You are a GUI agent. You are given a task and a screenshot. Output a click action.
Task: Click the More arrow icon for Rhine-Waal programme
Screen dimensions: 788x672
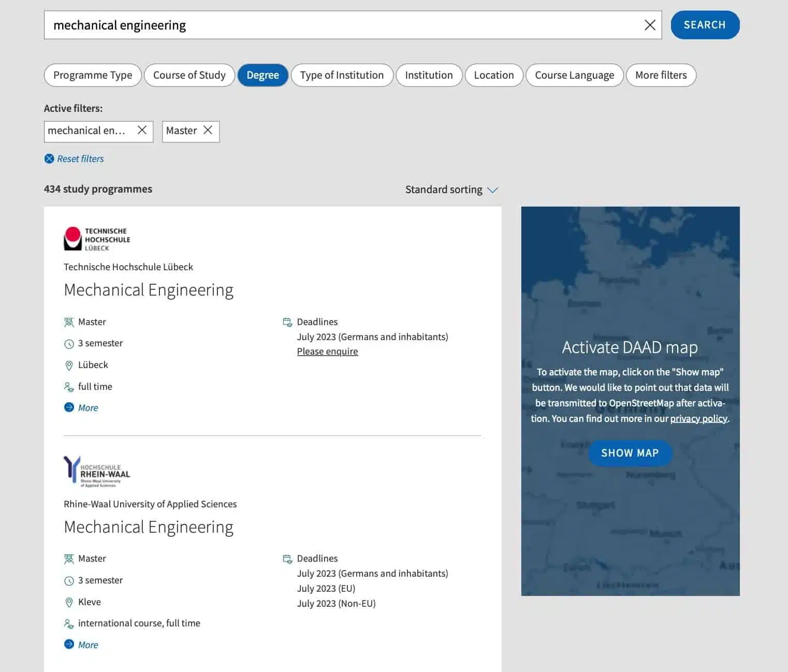coord(69,644)
